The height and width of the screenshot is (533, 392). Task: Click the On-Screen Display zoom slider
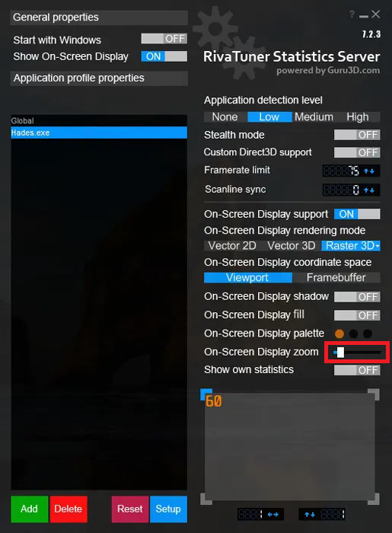(357, 353)
